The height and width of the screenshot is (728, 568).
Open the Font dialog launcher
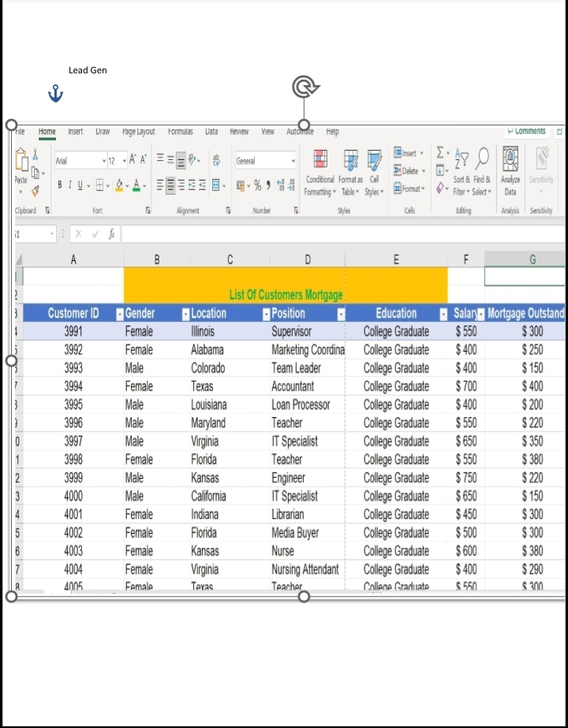pyautogui.click(x=148, y=211)
